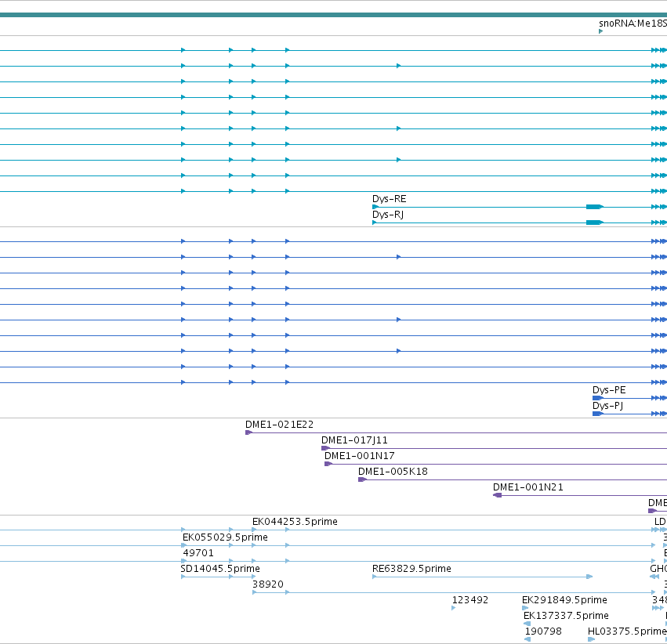Click the thick exon box on Dys-RE
This screenshot has height=644, width=667.
point(595,207)
